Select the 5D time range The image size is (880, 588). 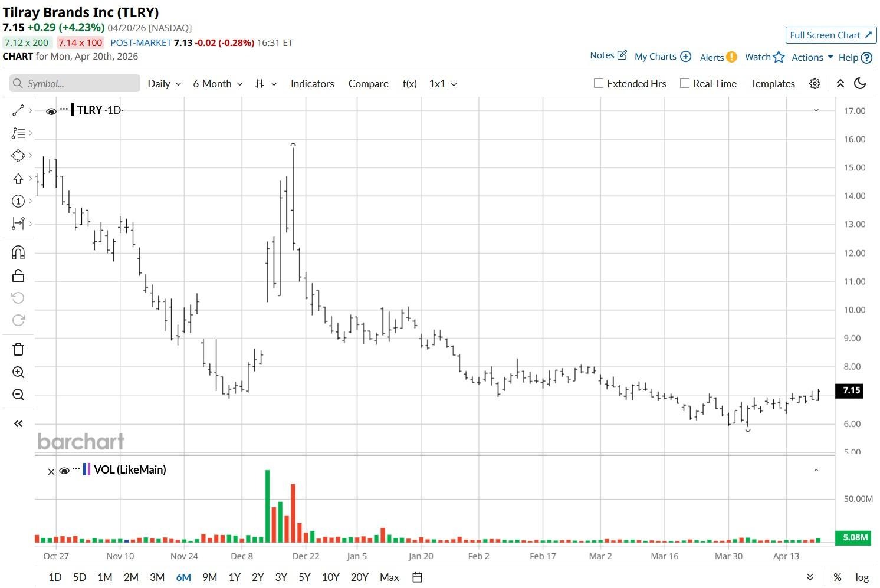[80, 577]
